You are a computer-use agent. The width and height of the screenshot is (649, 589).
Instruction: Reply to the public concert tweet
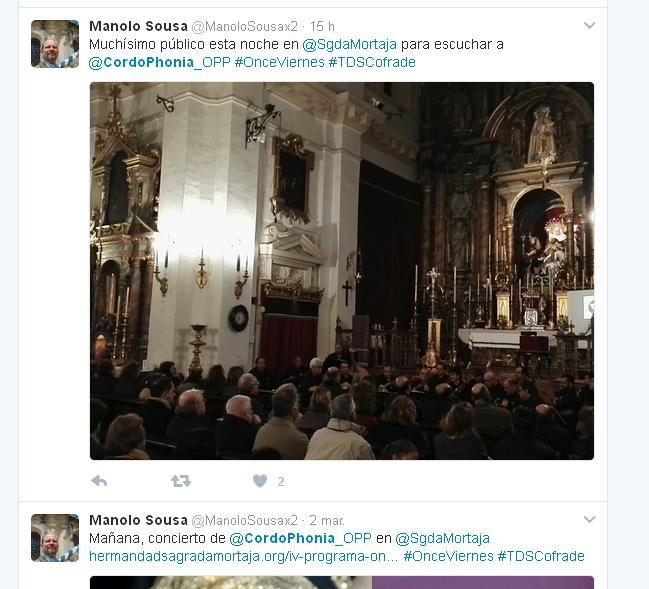[99, 481]
